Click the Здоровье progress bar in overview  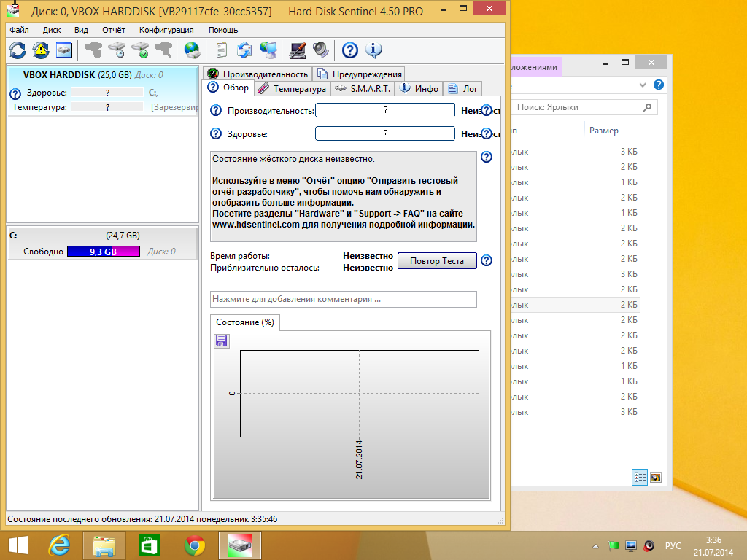click(385, 133)
